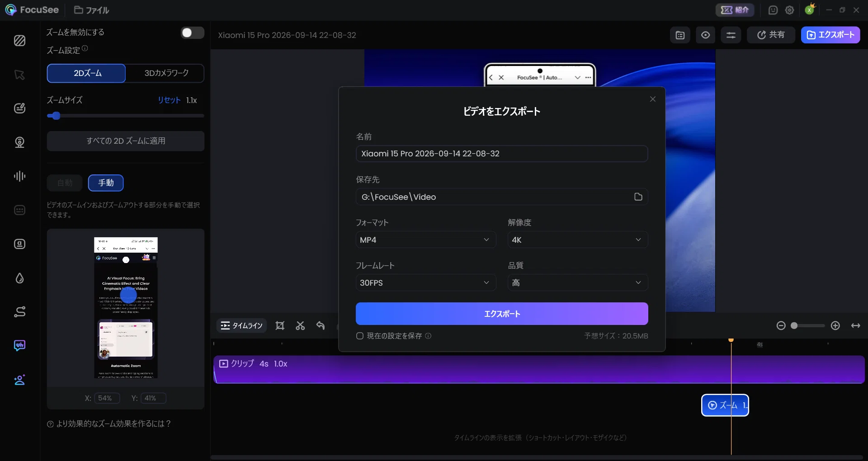Click the export name input field
Image resolution: width=868 pixels, height=461 pixels.
coord(502,154)
